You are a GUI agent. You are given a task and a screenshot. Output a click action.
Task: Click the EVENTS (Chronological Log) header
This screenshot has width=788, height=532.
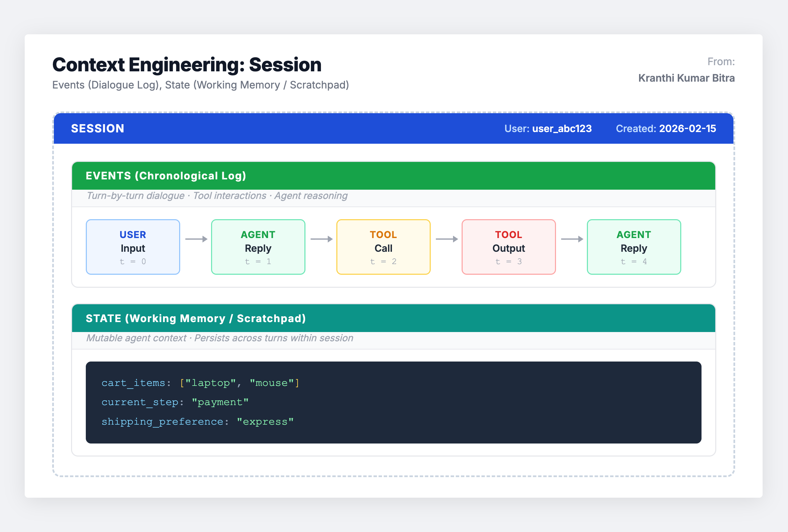166,176
